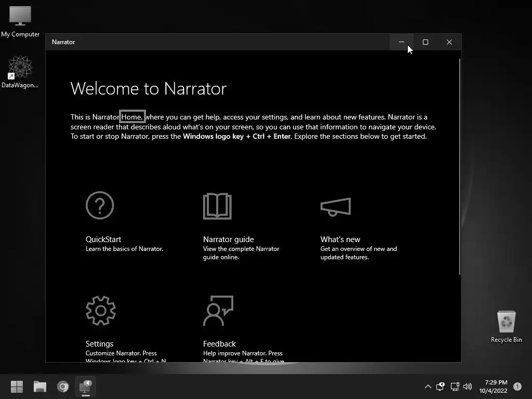The height and width of the screenshot is (399, 532).
Task: Minimize the Narrator window
Action: (402, 42)
